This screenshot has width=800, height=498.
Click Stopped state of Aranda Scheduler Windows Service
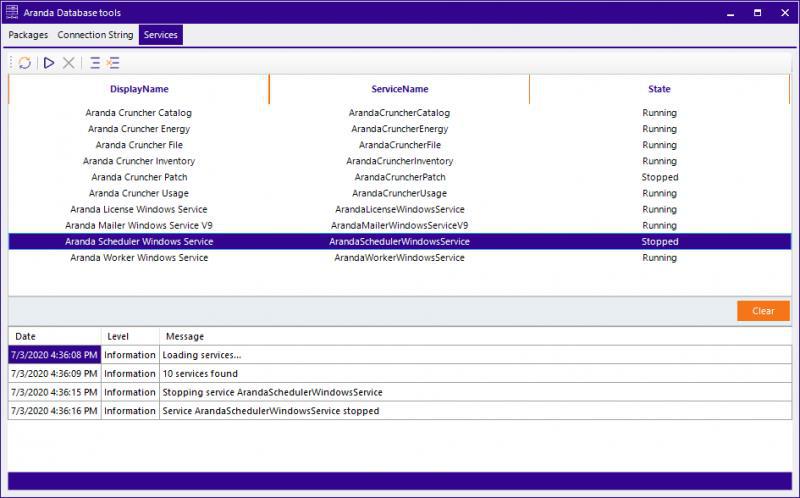pyautogui.click(x=660, y=241)
